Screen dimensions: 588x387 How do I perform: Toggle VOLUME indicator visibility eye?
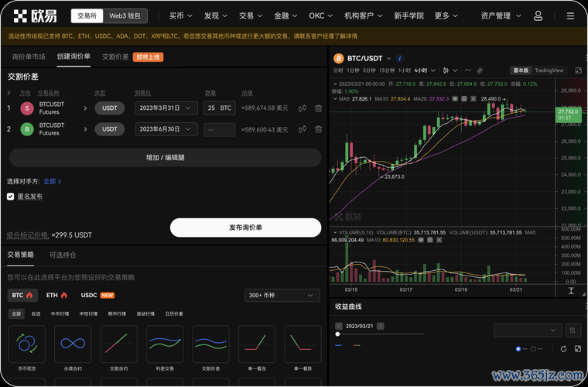click(x=421, y=240)
